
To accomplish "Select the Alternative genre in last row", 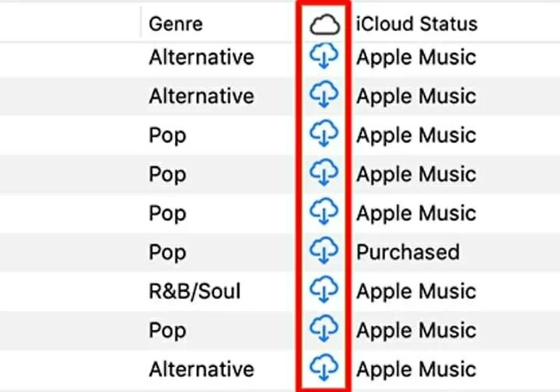I will click(x=201, y=368).
